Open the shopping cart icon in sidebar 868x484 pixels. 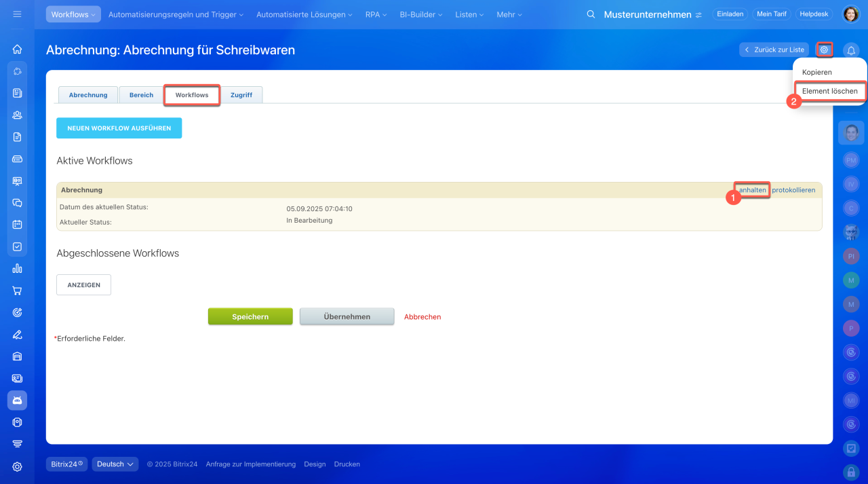tap(17, 291)
